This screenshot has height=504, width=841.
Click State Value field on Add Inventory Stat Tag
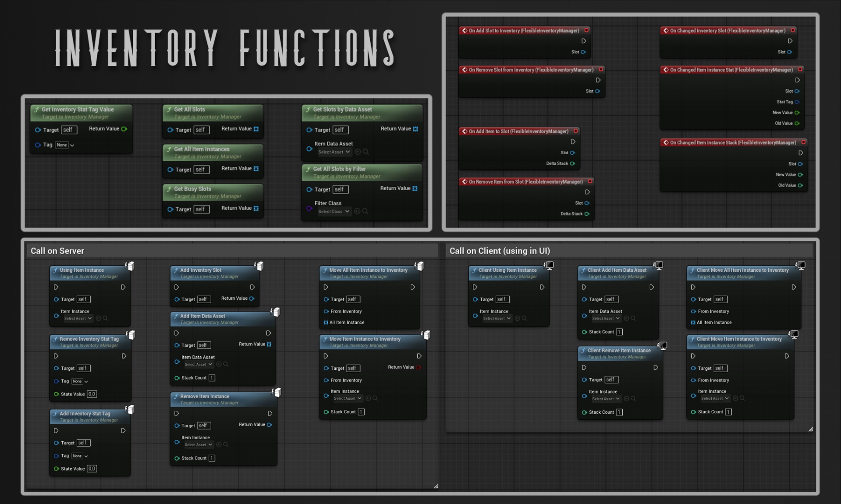tap(92, 469)
